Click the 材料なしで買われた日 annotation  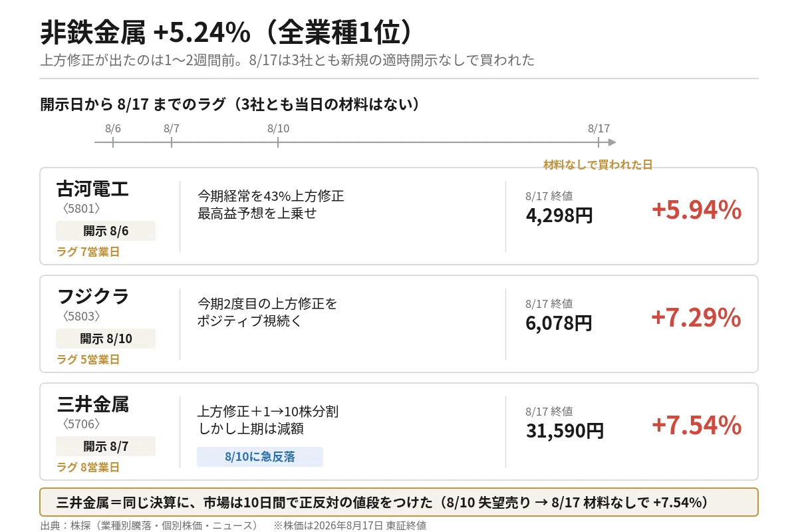click(x=598, y=164)
